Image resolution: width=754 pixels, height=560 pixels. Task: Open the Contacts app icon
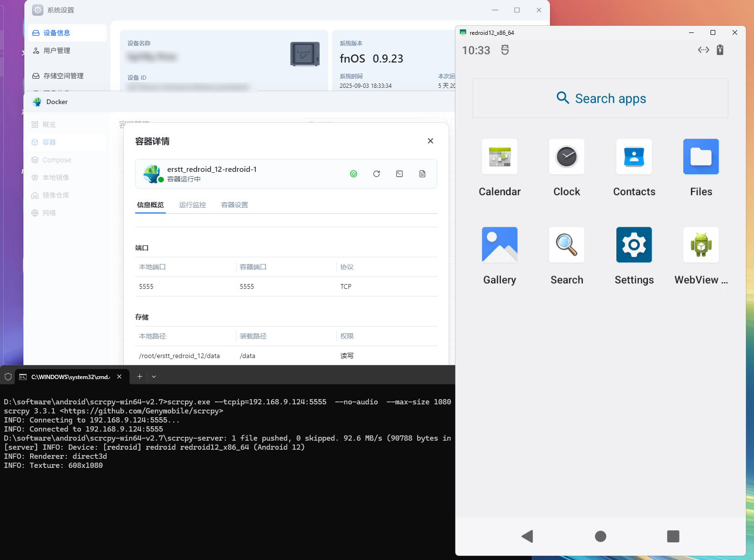[x=634, y=157]
